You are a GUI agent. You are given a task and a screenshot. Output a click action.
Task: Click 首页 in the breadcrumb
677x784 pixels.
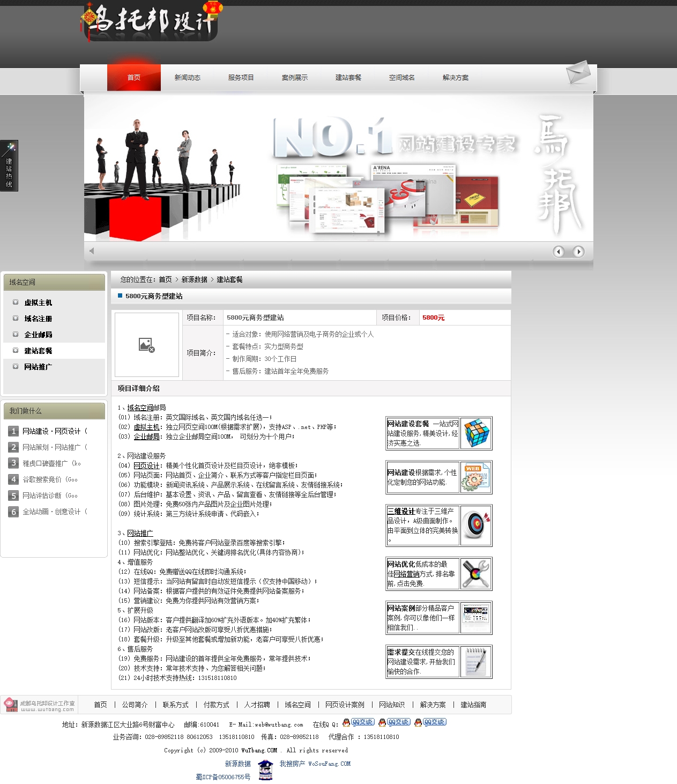(x=166, y=279)
